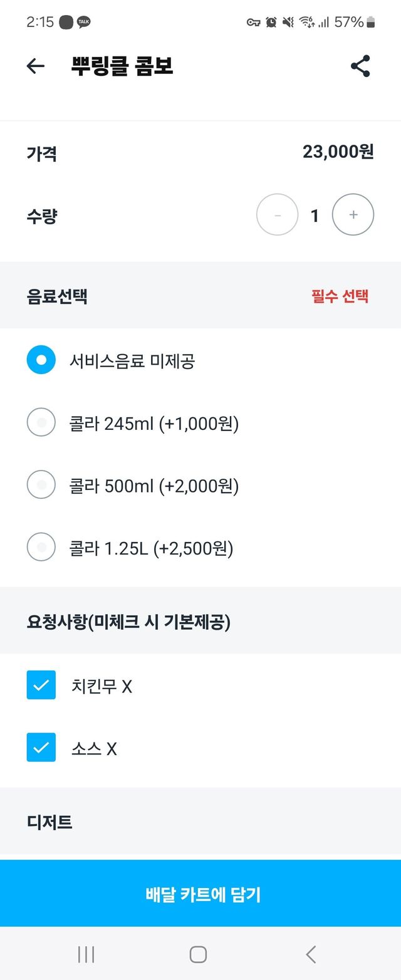This screenshot has height=980, width=401.
Task: Tap Android home button icon
Action: click(x=198, y=954)
